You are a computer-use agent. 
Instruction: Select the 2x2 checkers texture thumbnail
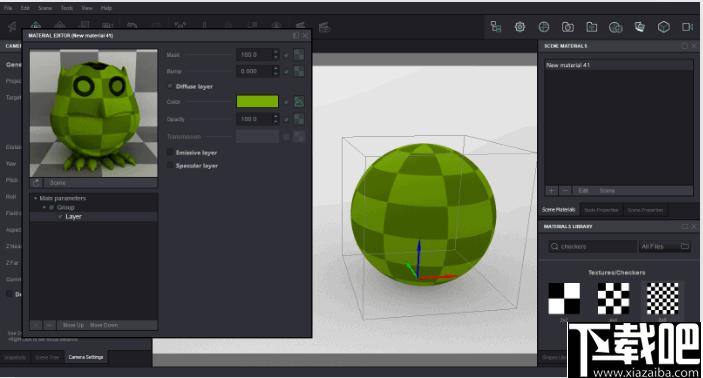pos(564,298)
